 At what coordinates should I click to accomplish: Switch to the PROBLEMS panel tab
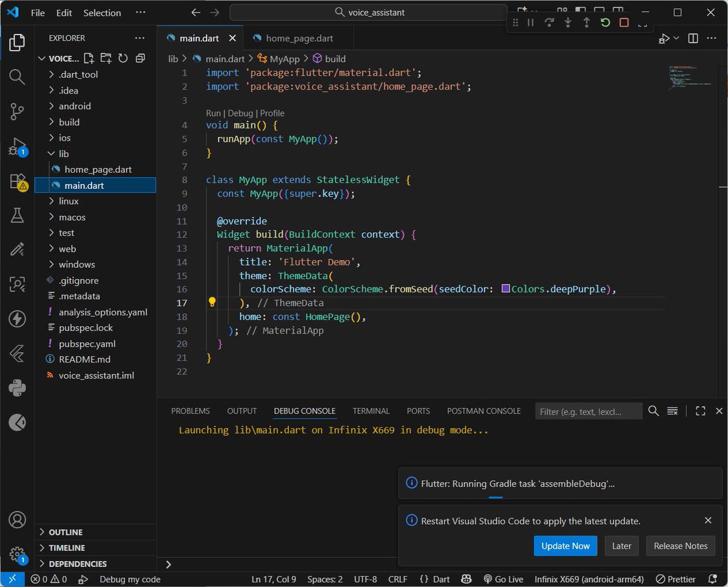[190, 411]
